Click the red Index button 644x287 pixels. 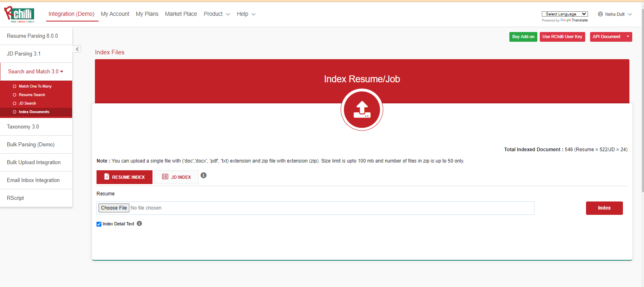pos(604,208)
